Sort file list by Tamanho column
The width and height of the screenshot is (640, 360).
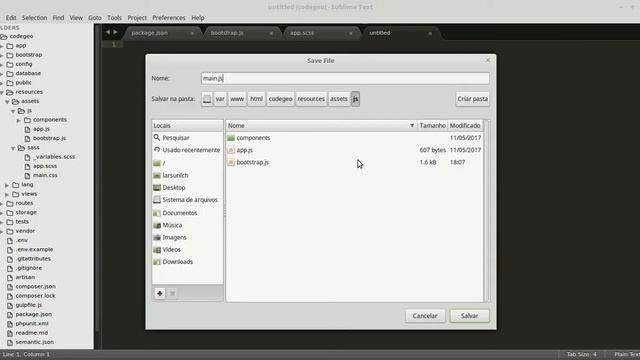(432, 126)
